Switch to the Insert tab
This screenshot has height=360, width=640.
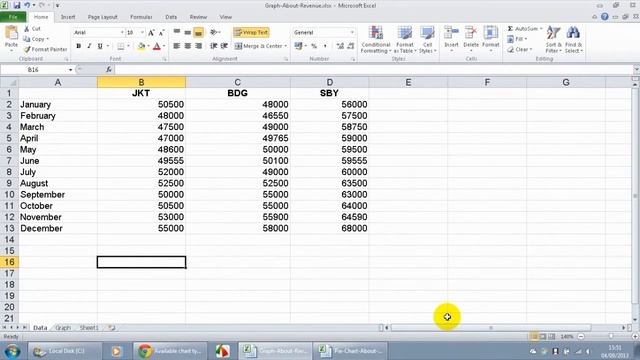point(68,17)
